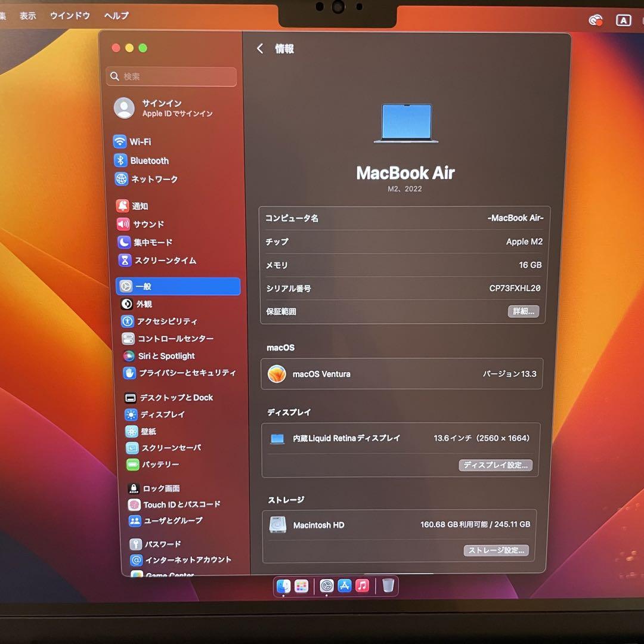
Task: Click System Settings icon in Dock
Action: click(x=327, y=586)
